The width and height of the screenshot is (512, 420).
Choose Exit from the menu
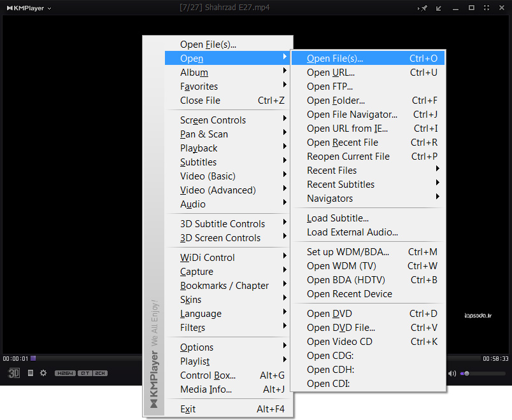coord(228,409)
